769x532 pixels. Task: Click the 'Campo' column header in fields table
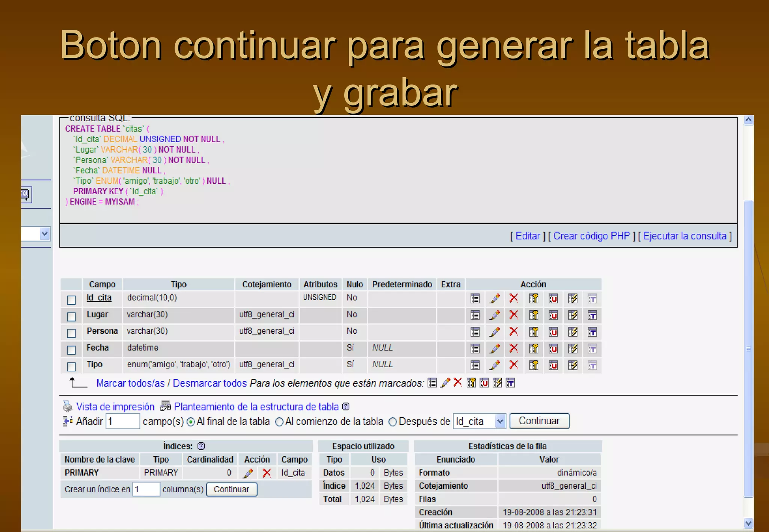(102, 284)
